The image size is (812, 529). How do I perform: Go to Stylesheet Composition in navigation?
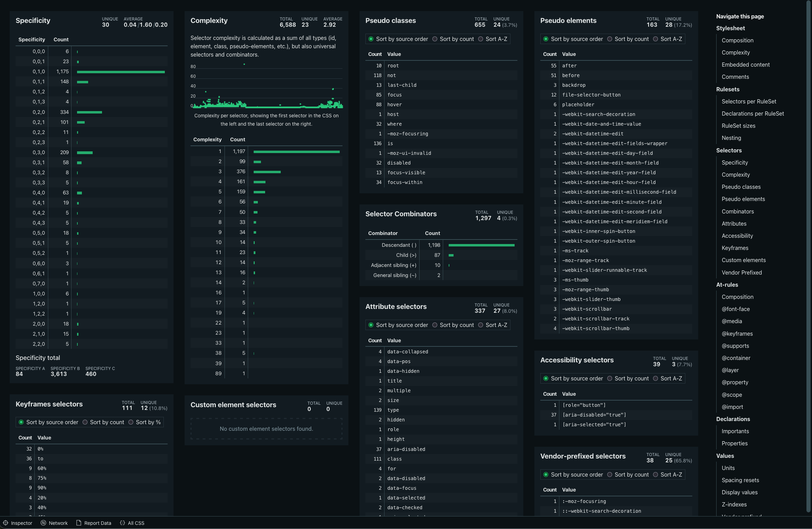click(737, 40)
